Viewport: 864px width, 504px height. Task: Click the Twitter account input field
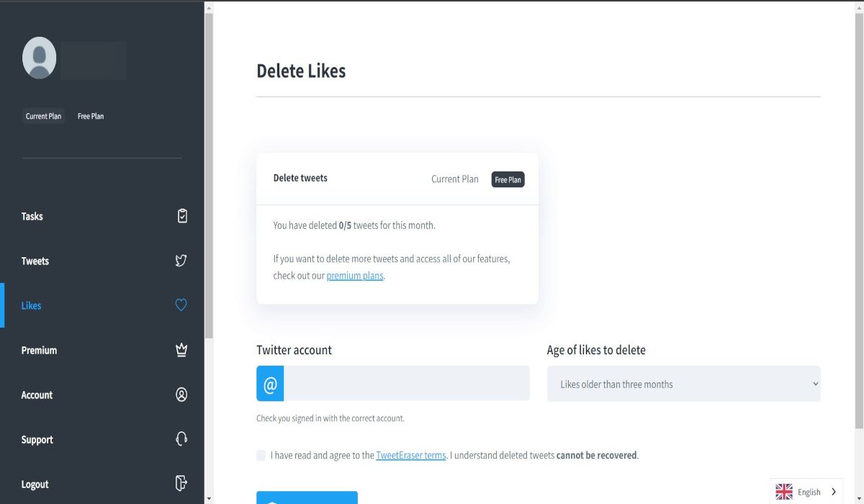pos(407,384)
